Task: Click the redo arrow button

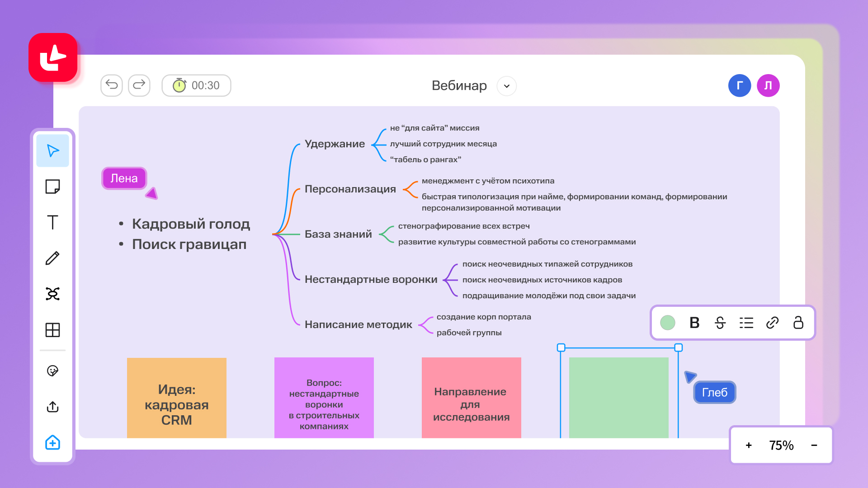Action: tap(139, 85)
